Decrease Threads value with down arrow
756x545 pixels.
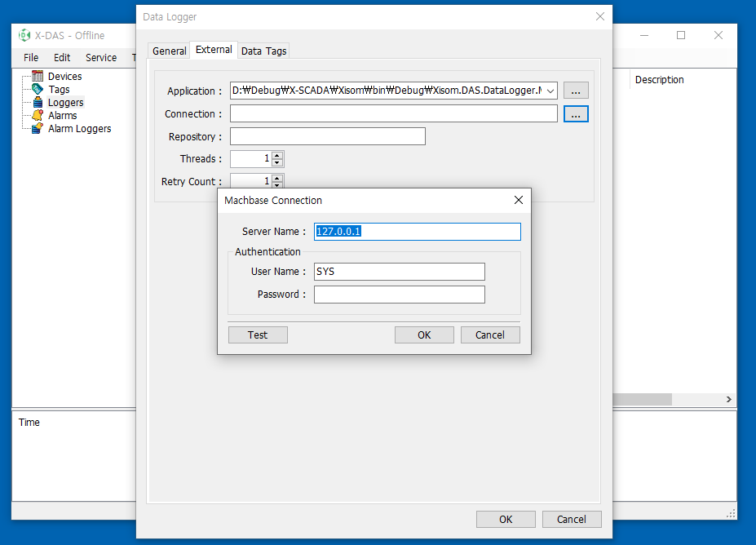277,162
